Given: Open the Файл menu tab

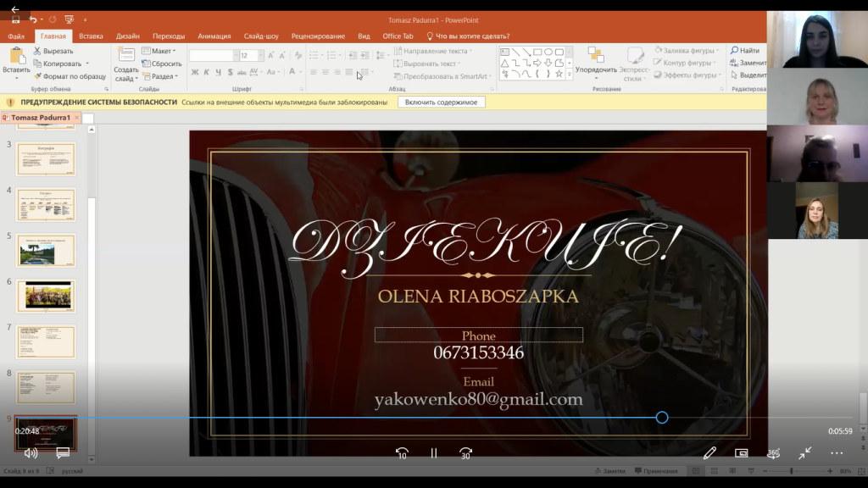Looking at the screenshot, I should coord(16,36).
